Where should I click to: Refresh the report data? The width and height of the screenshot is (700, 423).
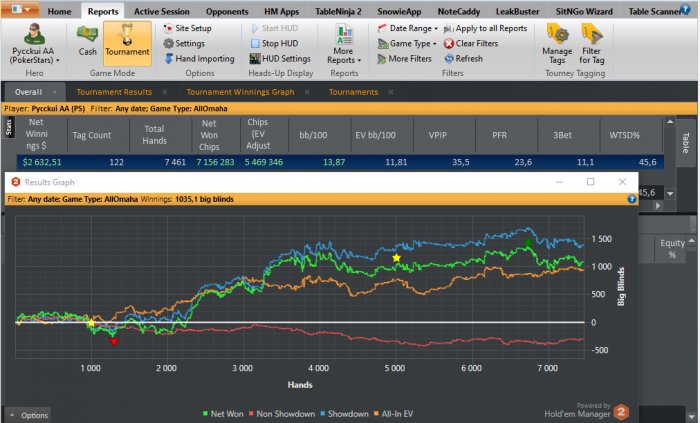point(464,58)
